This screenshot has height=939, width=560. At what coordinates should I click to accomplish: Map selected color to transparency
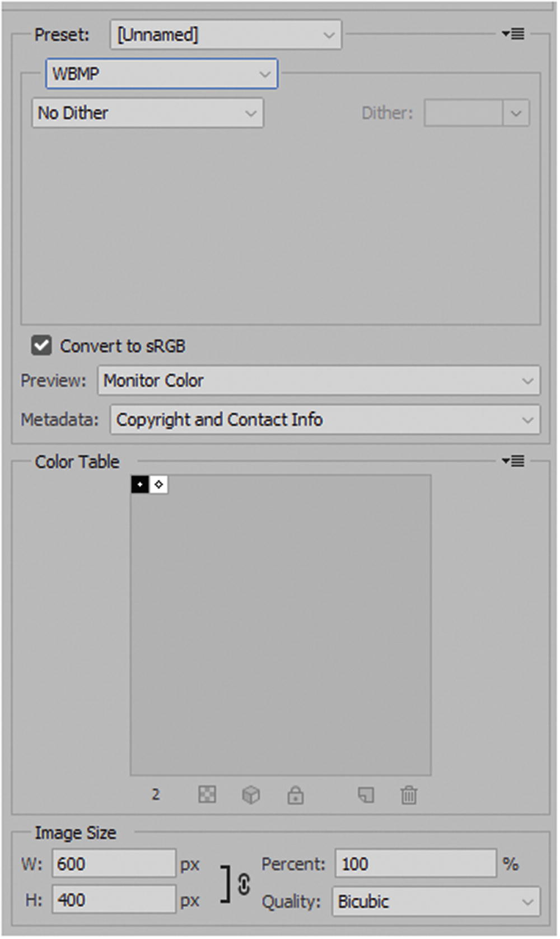tap(206, 794)
